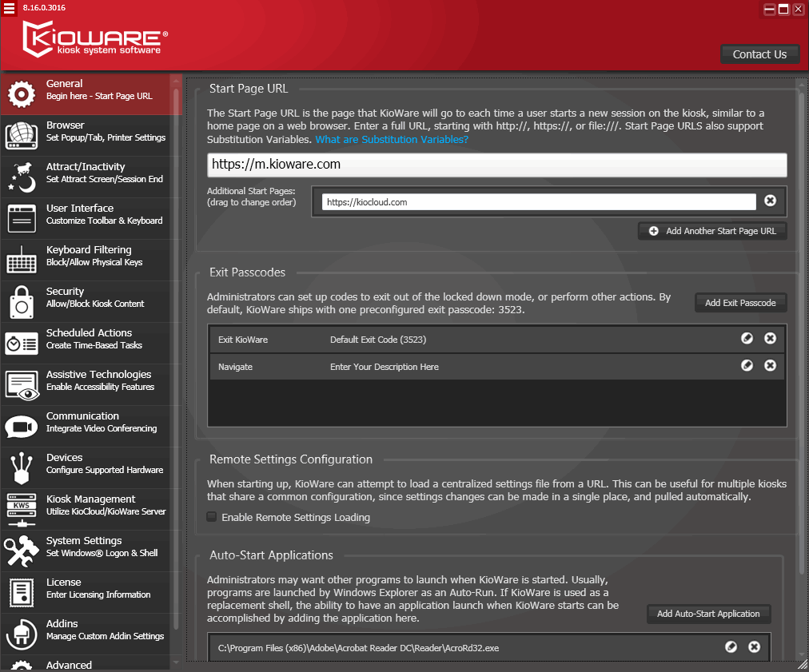Click the Attract/Inactivity moon icon
Image resolution: width=809 pixels, height=672 pixels.
point(21,177)
